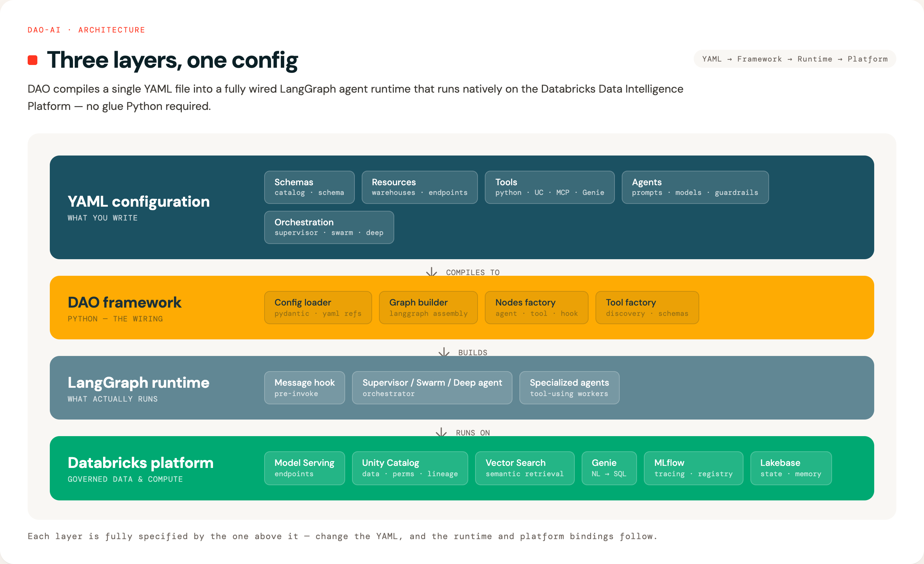The image size is (924, 564).
Task: Click the Tools python UC MCP Genie card
Action: [x=549, y=187]
